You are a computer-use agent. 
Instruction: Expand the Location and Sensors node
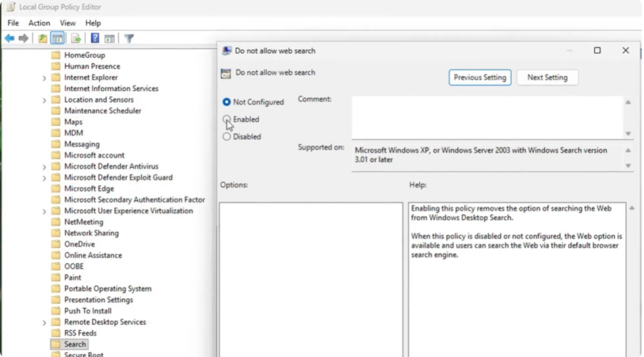45,100
